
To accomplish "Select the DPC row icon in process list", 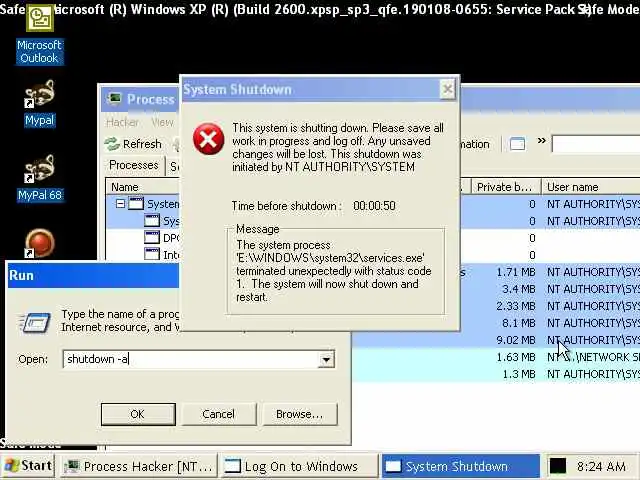I will (152, 238).
